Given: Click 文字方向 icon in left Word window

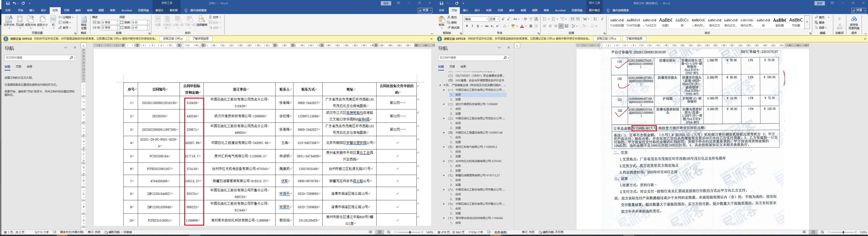Looking at the screenshot, I should click(9, 21).
